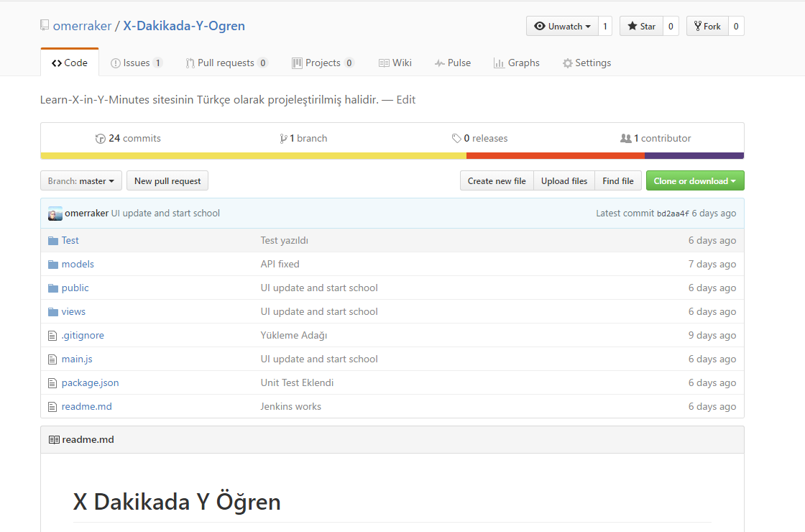Open the Pulse tab
Viewport: 805px width, 532px height.
(452, 63)
